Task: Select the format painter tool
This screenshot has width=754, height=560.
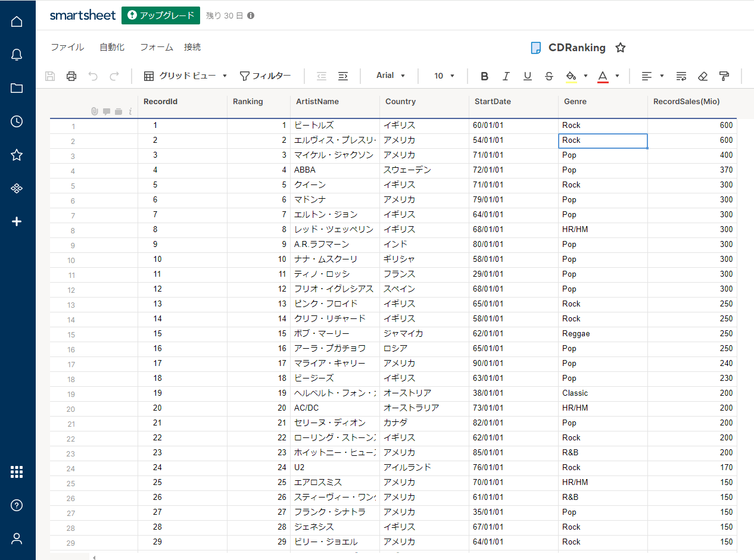Action: click(x=724, y=76)
